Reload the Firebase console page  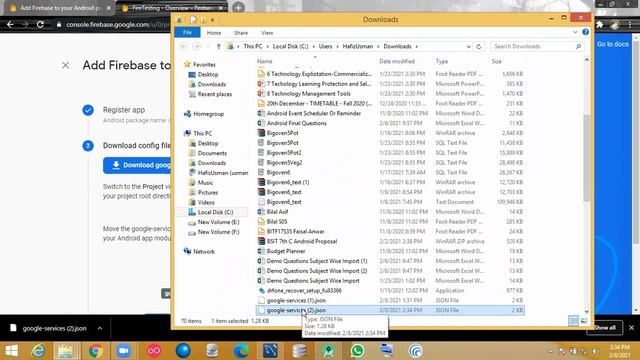point(40,24)
